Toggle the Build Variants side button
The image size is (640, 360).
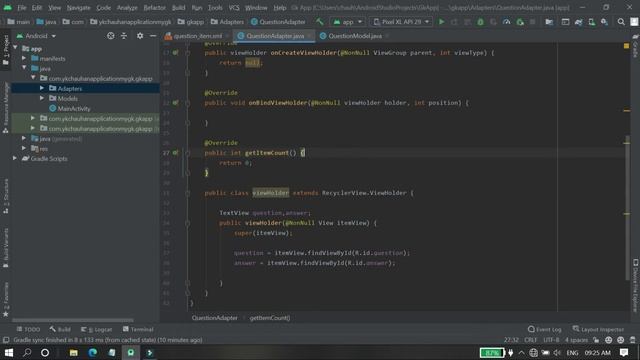pyautogui.click(x=6, y=248)
